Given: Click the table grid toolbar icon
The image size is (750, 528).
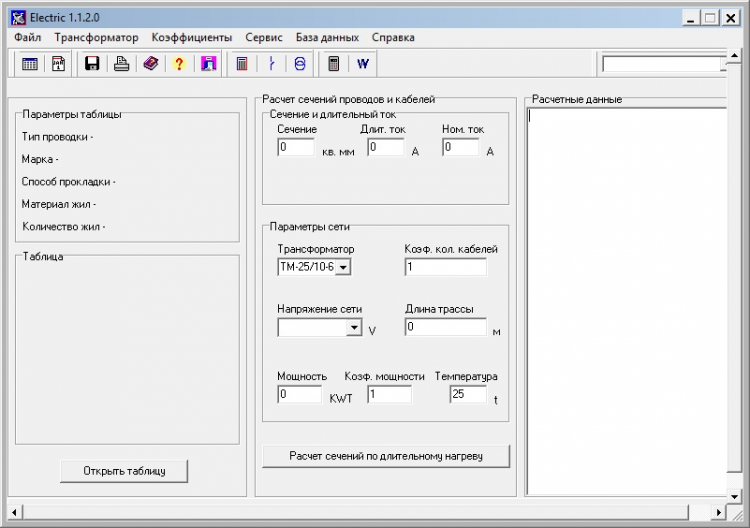Looking at the screenshot, I should [30, 64].
